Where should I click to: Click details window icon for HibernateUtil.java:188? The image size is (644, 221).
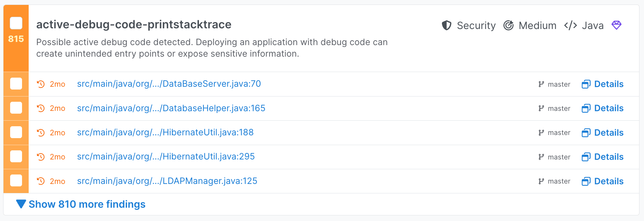pyautogui.click(x=586, y=133)
